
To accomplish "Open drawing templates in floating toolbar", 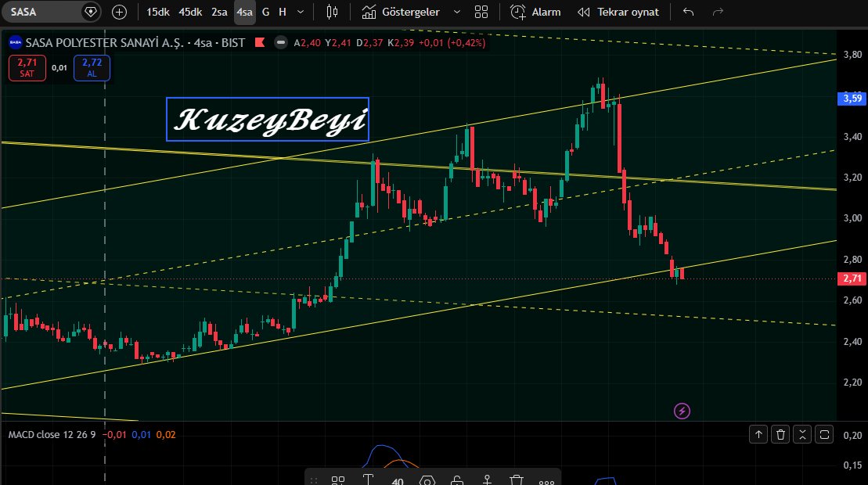I will click(337, 480).
